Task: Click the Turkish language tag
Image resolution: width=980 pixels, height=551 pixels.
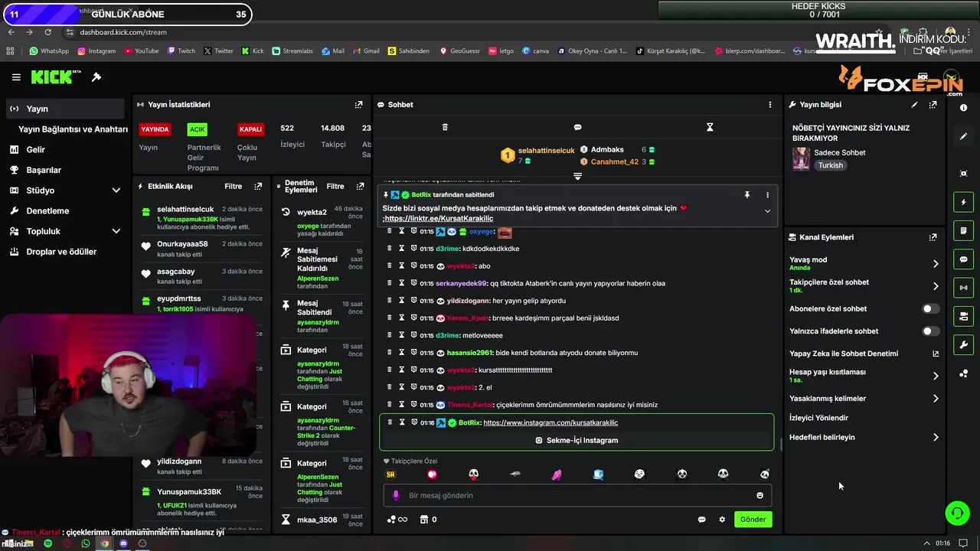Action: click(830, 165)
